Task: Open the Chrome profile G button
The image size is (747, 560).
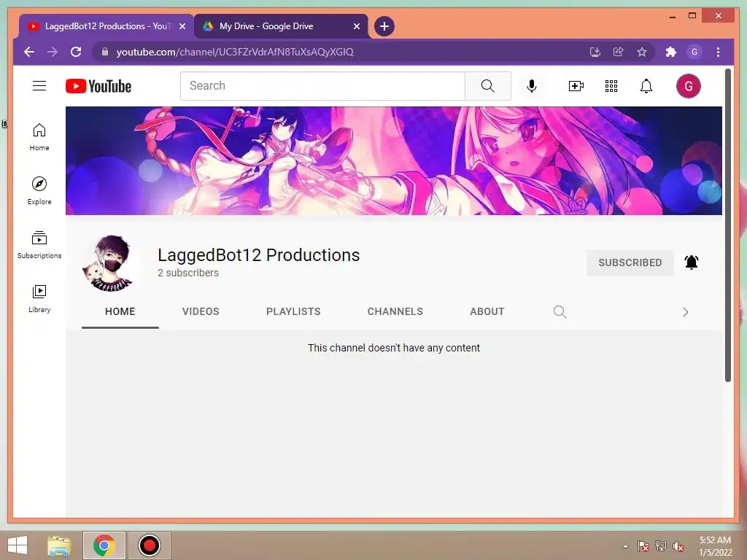Action: [x=694, y=52]
